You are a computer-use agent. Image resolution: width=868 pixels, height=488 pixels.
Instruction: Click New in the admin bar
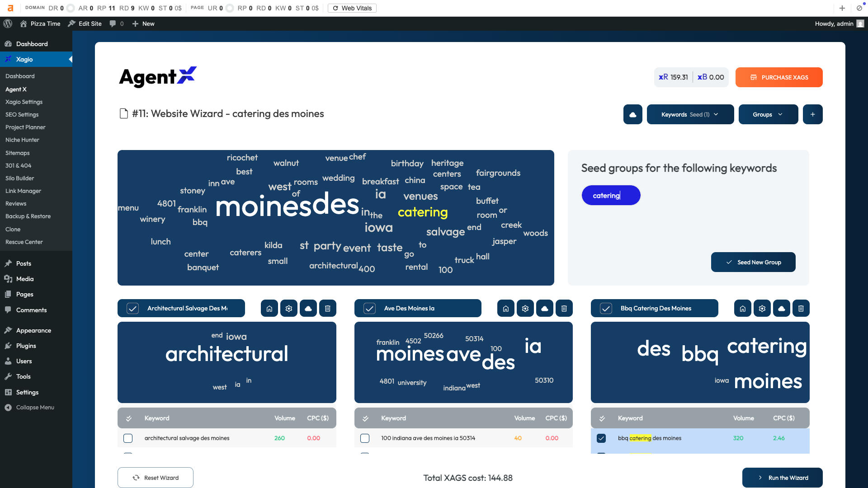tap(143, 23)
